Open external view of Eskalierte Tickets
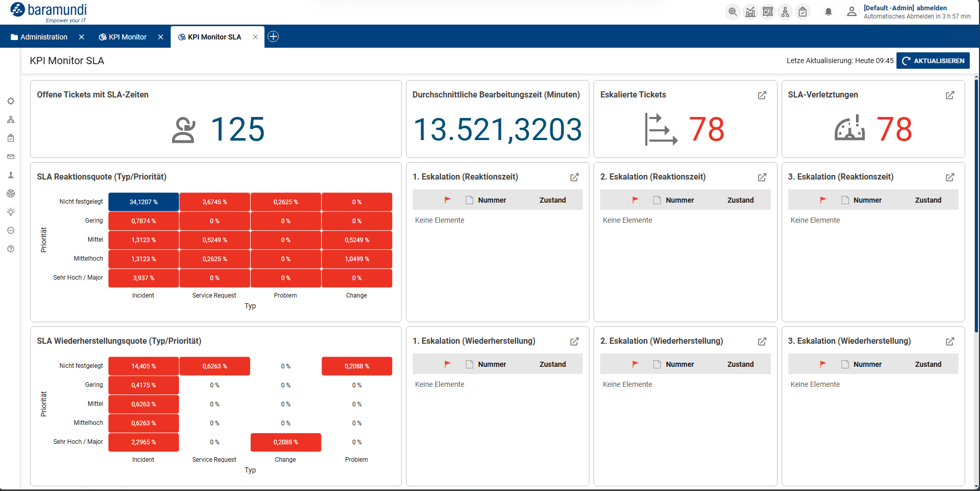The width and height of the screenshot is (980, 491). [x=762, y=95]
